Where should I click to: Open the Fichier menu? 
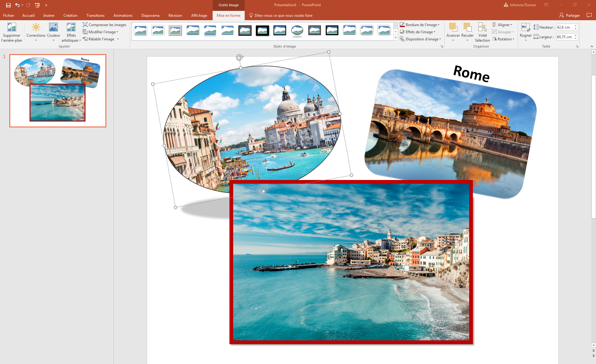(x=8, y=15)
